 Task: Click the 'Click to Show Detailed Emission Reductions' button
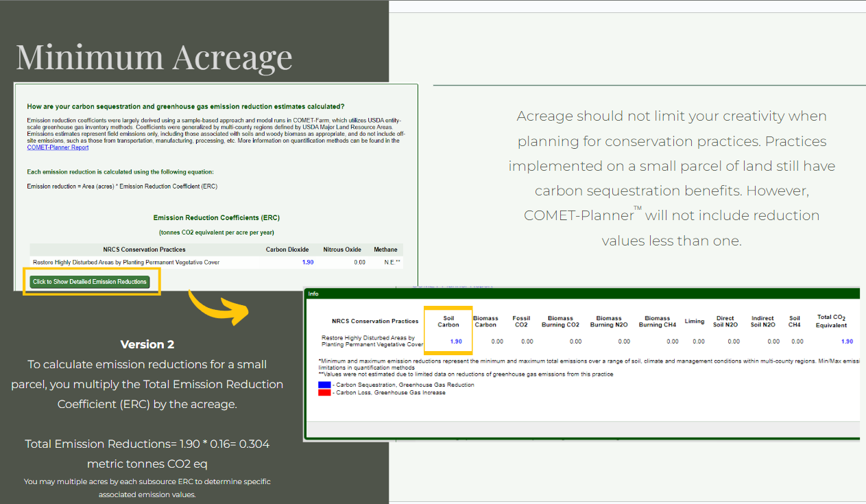pos(90,282)
